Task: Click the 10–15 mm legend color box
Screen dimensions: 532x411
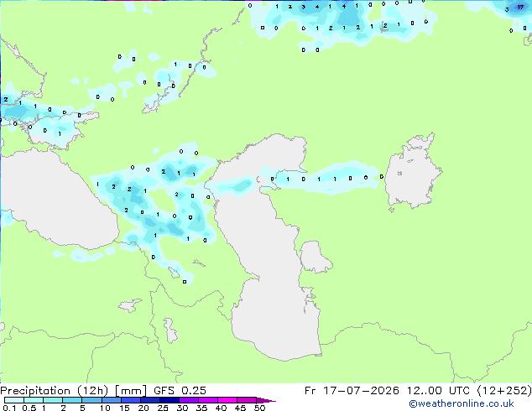Action: tap(112, 400)
